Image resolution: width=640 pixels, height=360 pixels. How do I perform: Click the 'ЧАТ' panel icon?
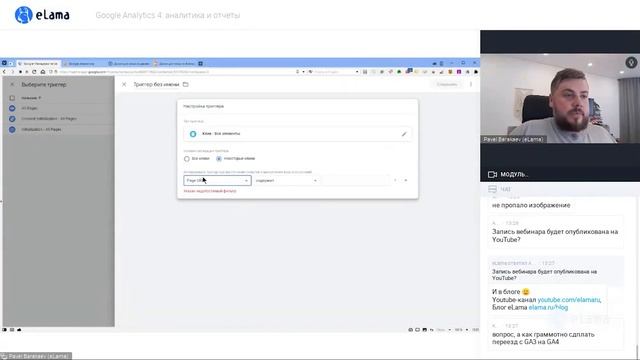(x=492, y=189)
